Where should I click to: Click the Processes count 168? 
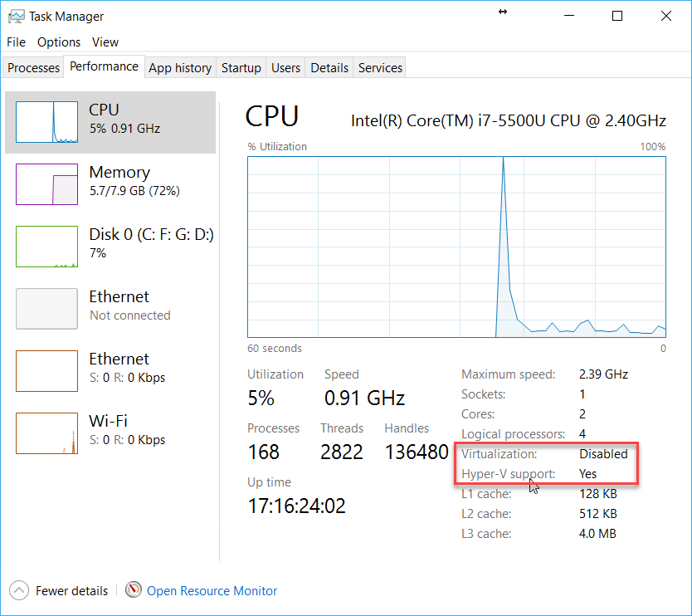click(x=264, y=452)
